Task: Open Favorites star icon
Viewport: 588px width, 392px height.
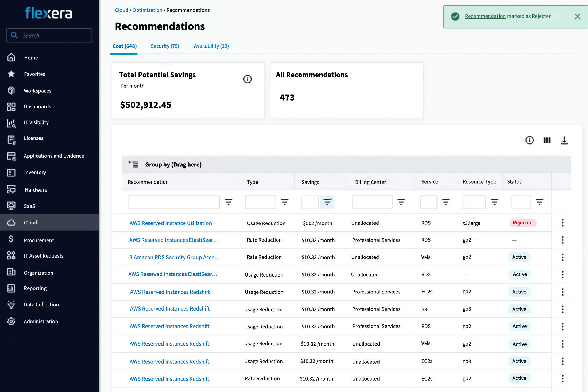Action: point(11,74)
